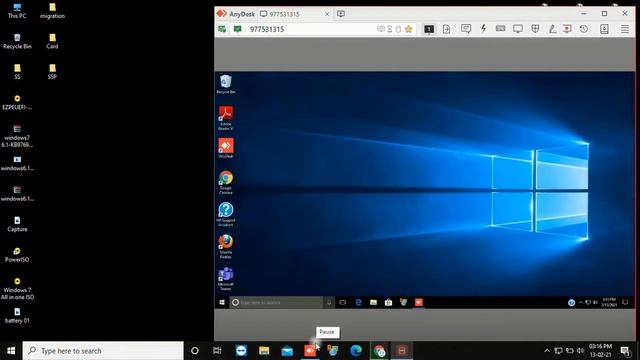Select remote AnyDesk desktop shortcut
The width and height of the screenshot is (640, 360).
(x=226, y=148)
